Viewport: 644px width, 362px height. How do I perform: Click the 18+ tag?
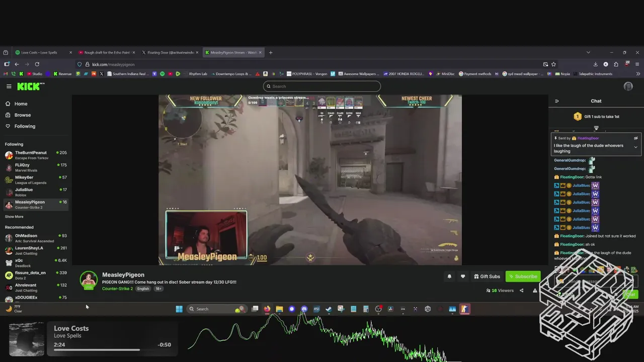point(158,289)
